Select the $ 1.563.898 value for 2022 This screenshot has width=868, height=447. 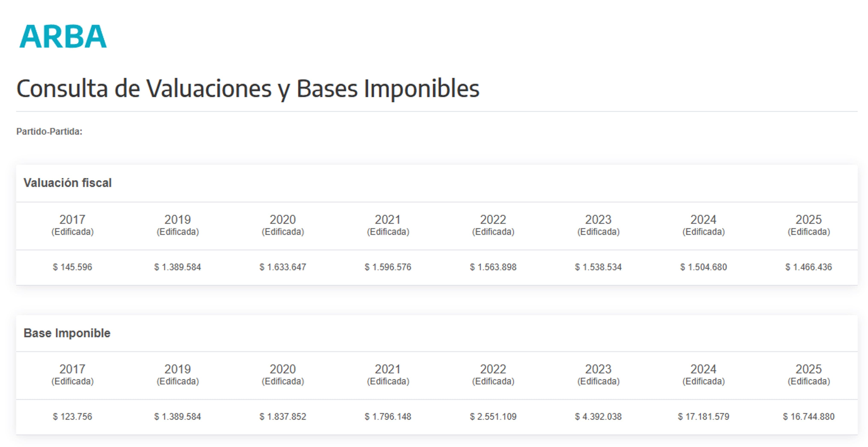pyautogui.click(x=493, y=267)
